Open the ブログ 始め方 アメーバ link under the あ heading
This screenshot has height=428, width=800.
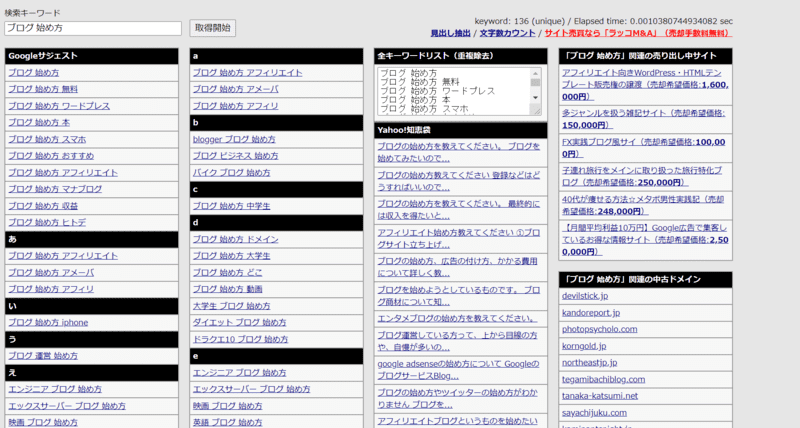click(51, 273)
